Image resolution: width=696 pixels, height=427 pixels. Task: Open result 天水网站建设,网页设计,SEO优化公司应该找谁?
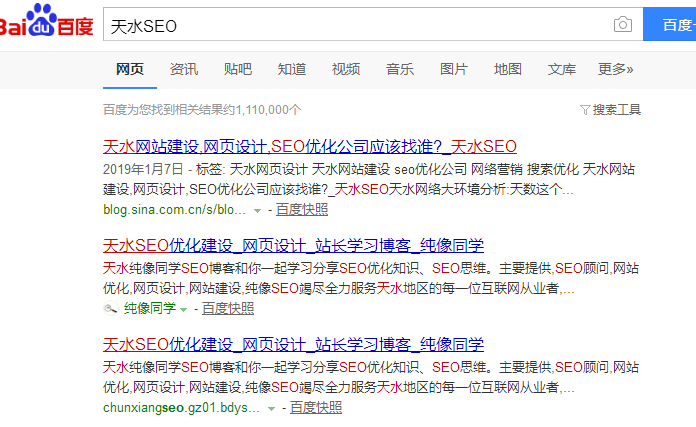[x=310, y=146]
